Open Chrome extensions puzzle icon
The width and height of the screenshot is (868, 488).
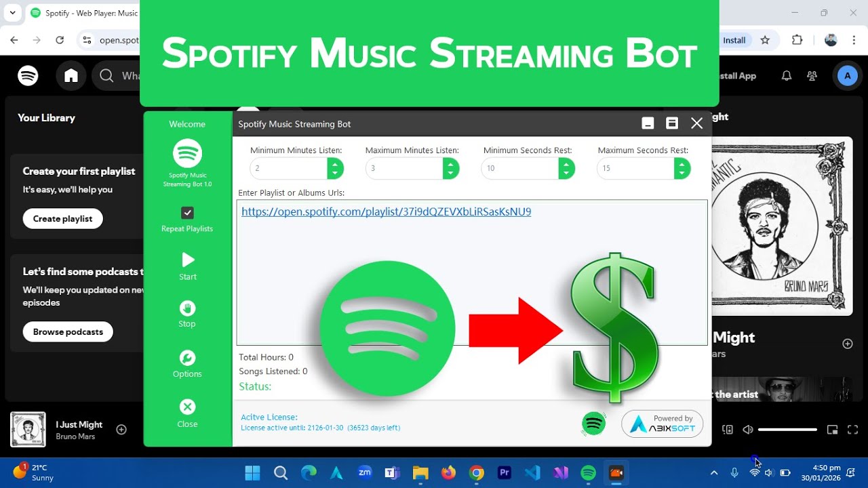coord(797,40)
